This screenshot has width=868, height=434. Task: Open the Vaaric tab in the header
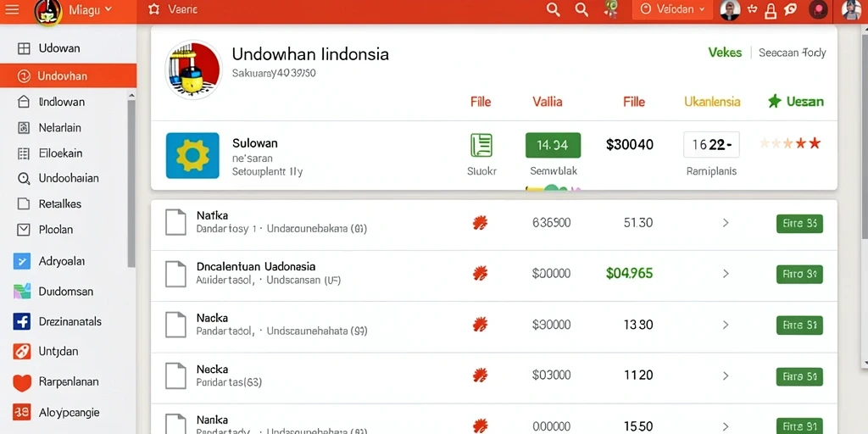coord(173,9)
